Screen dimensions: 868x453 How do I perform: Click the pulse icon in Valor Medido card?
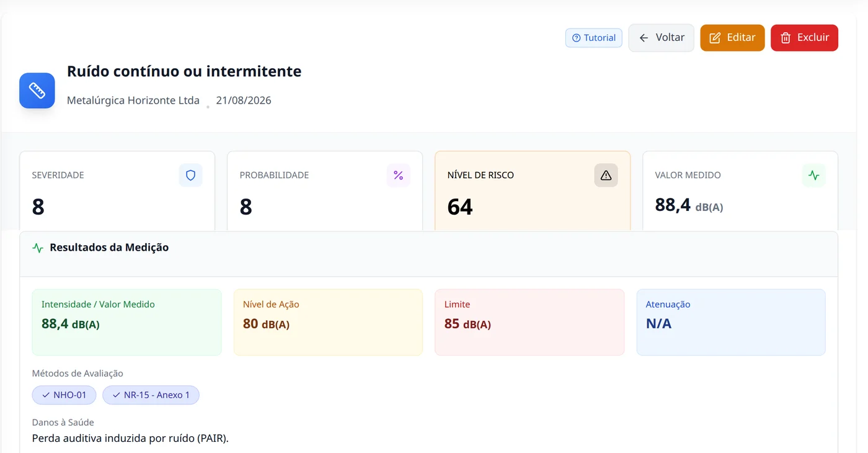tap(813, 176)
